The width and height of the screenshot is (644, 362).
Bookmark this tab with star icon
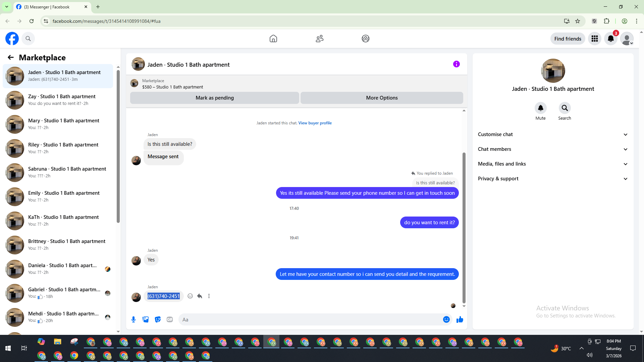click(578, 21)
